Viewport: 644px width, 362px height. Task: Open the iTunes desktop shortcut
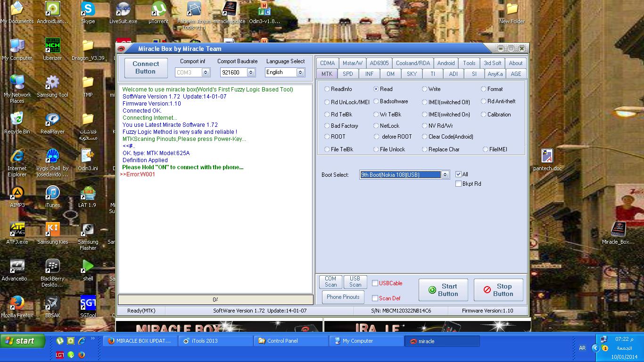52,197
